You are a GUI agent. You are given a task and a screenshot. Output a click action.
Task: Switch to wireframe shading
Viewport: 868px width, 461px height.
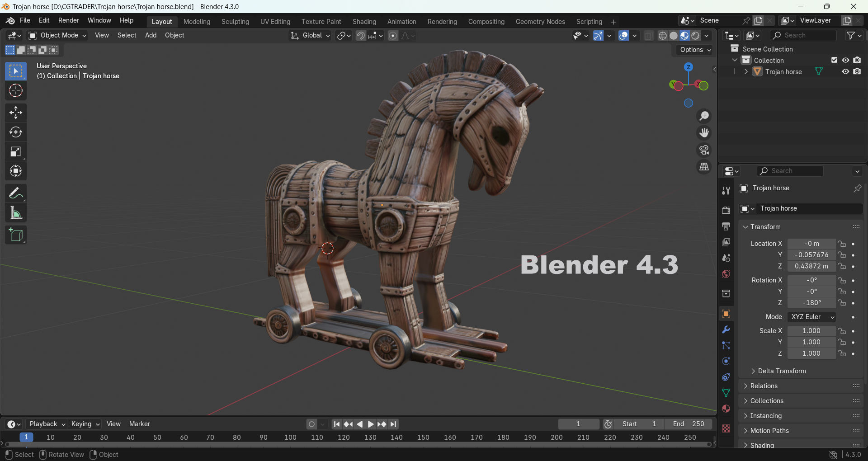tap(663, 36)
